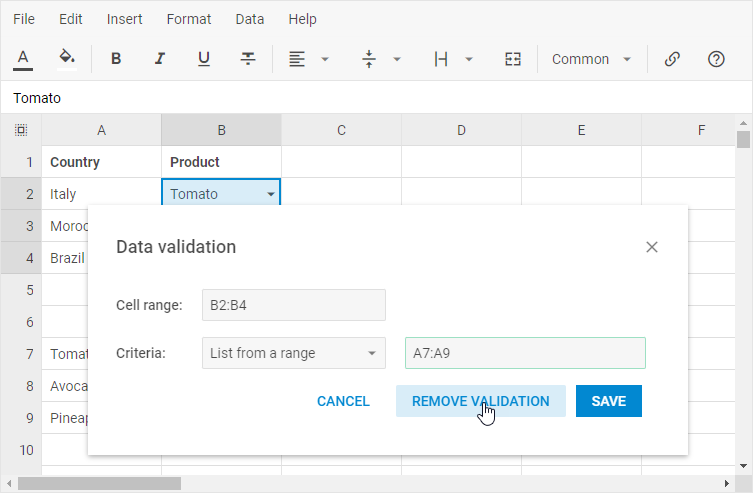Screen dimensions: 753x493
Task: Click the vertical scrollbar down arrow
Action: pos(743,466)
